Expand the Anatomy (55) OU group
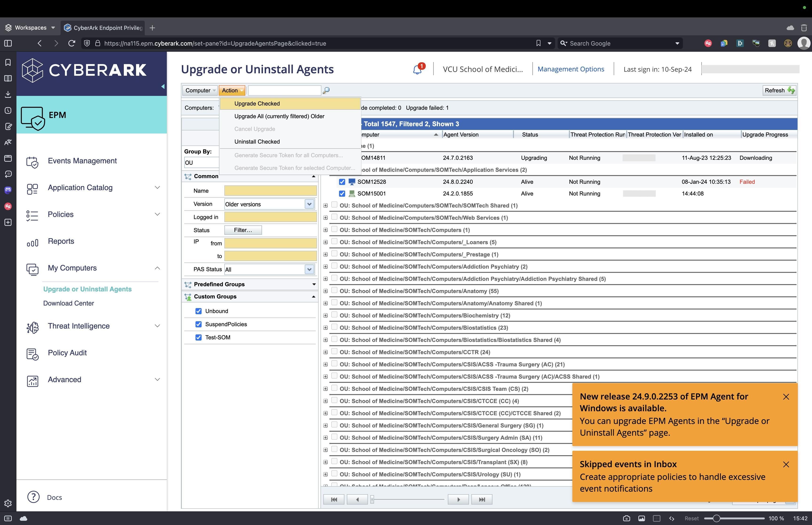This screenshot has height=525, width=812. (325, 291)
